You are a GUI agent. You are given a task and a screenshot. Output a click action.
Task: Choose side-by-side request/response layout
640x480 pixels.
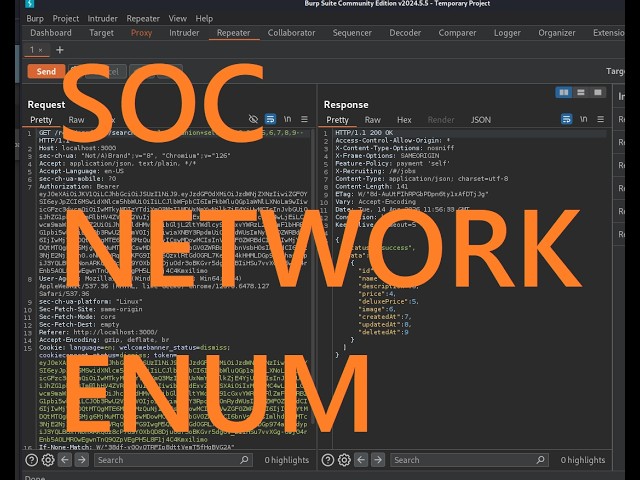click(x=564, y=92)
